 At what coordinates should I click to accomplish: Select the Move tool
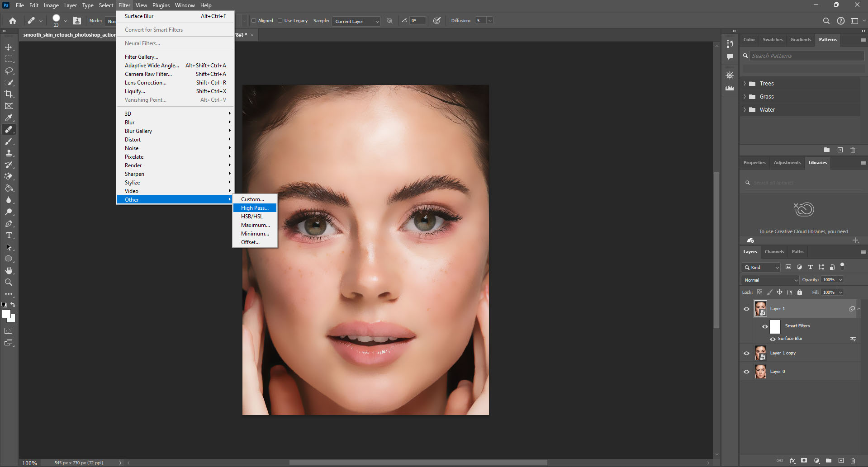click(9, 47)
